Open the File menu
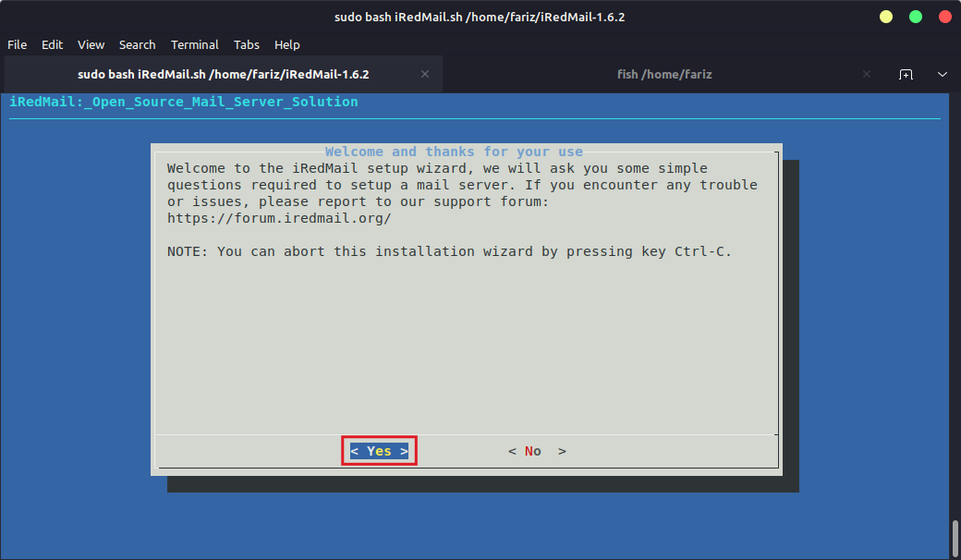The height and width of the screenshot is (560, 961). coord(17,44)
